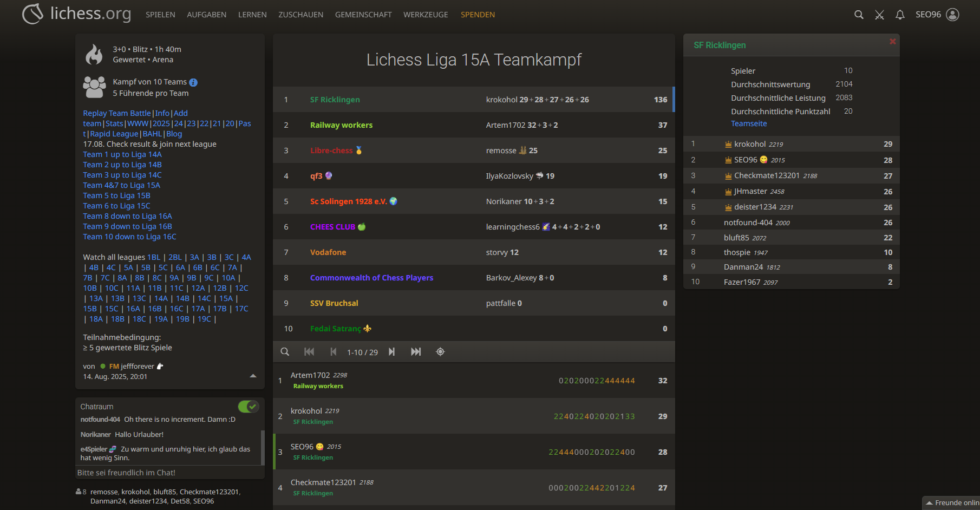The height and width of the screenshot is (510, 980).
Task: Open the BAHL link
Action: (x=152, y=134)
